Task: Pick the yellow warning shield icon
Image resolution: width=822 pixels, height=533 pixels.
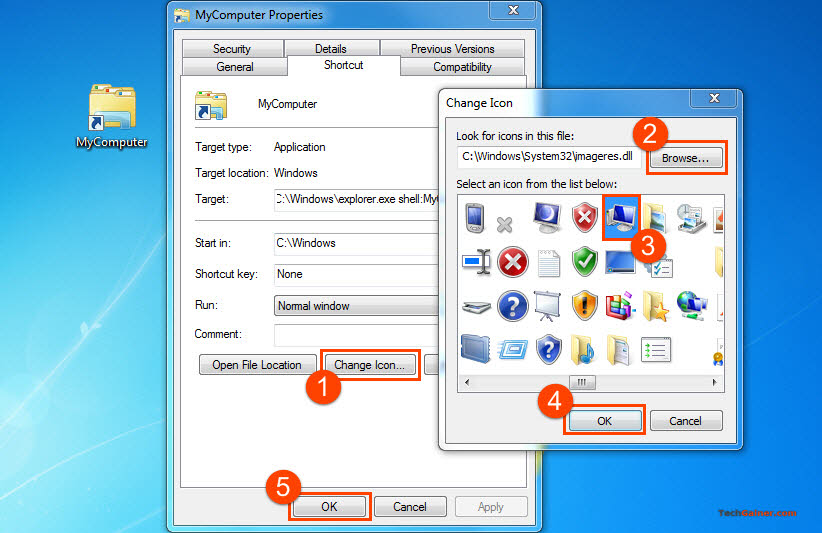Action: click(x=584, y=305)
